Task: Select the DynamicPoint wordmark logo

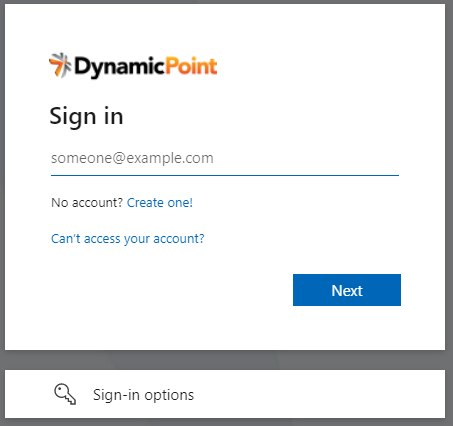Action: (x=133, y=66)
